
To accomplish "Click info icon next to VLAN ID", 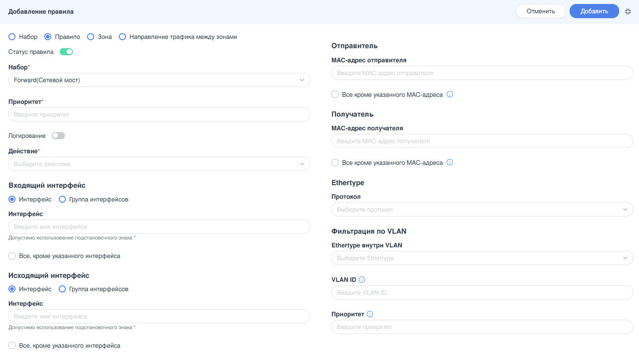I will click(x=362, y=280).
